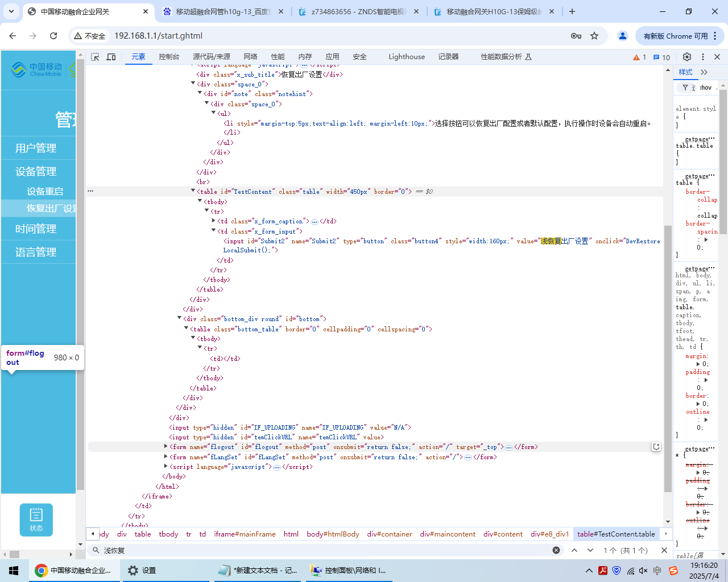728x582 pixels.
Task: Switch to the 控制台 DevTools tab
Action: coord(169,57)
